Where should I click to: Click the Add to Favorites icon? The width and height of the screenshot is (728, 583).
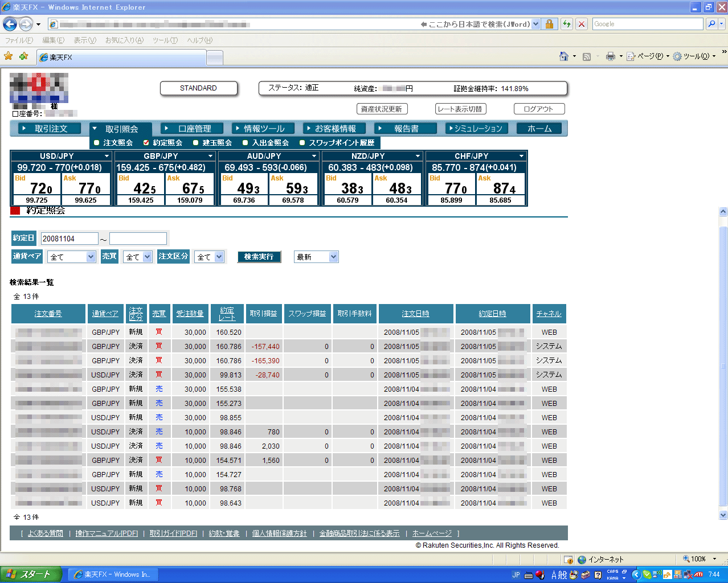tap(24, 56)
